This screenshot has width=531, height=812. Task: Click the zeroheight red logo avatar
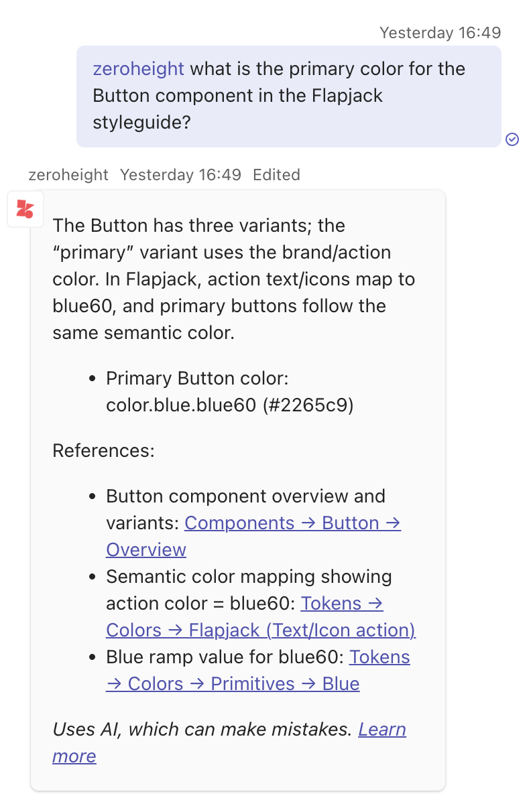25,208
